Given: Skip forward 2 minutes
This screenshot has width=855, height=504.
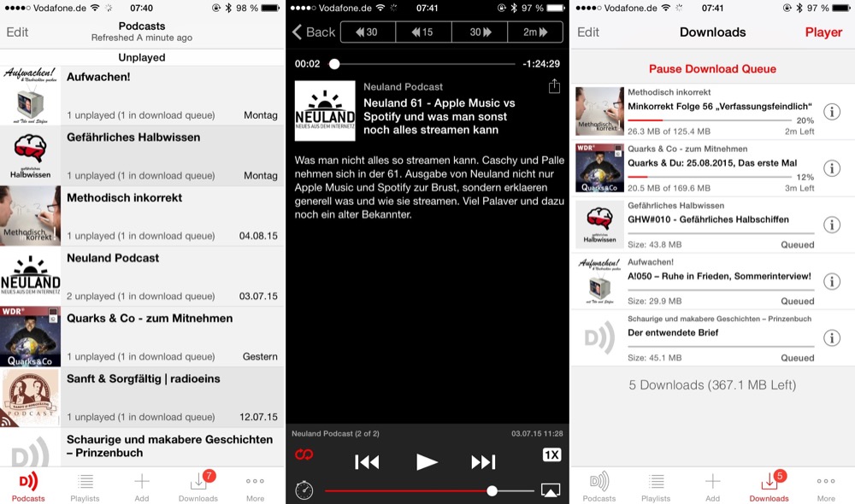Looking at the screenshot, I should click(535, 32).
